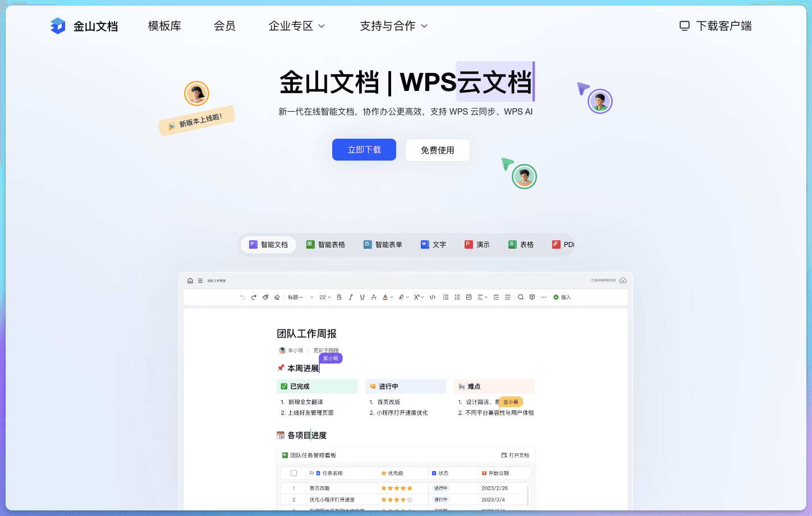
Task: Click the table's vertical scrollbar
Action: [x=527, y=495]
